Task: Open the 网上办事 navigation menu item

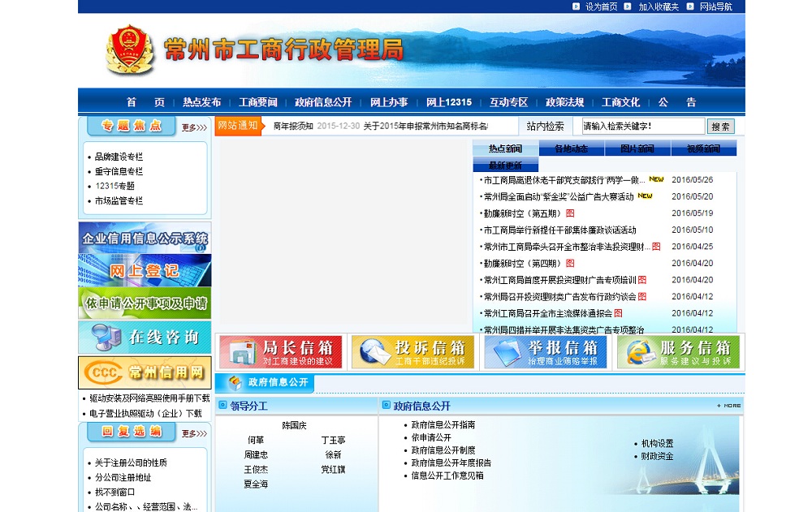Action: pyautogui.click(x=389, y=102)
